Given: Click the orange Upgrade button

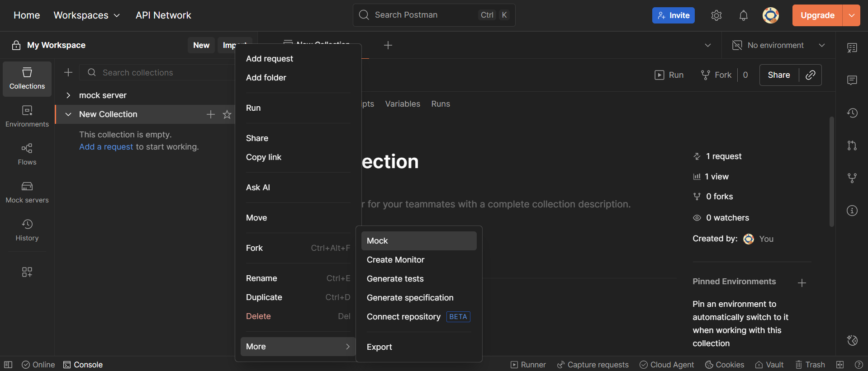Looking at the screenshot, I should pos(817,15).
